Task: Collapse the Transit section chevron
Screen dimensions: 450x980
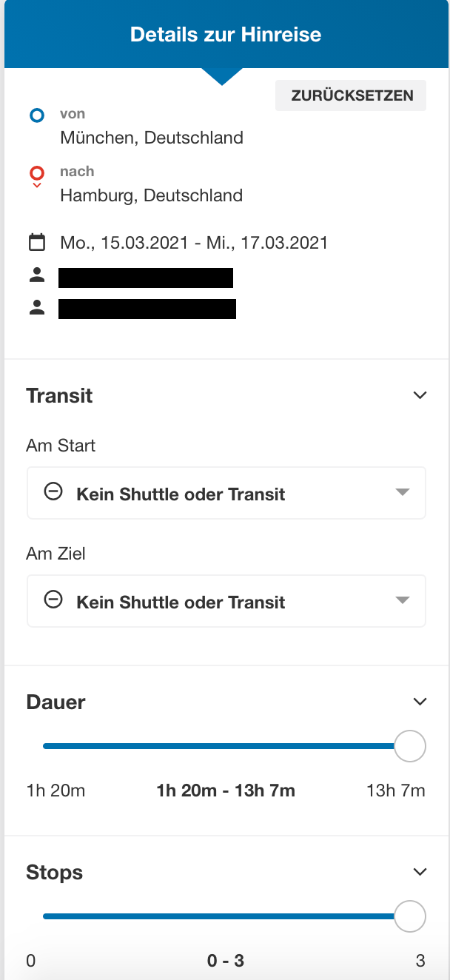Action: (420, 395)
